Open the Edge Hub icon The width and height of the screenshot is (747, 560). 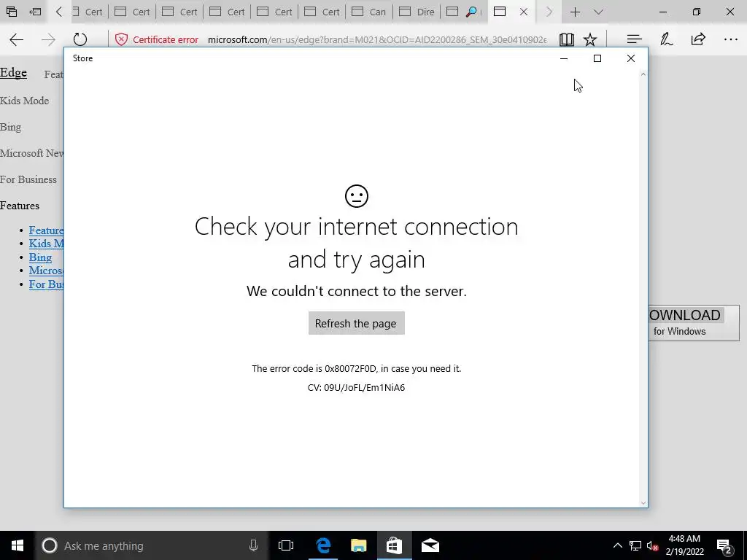[634, 39]
